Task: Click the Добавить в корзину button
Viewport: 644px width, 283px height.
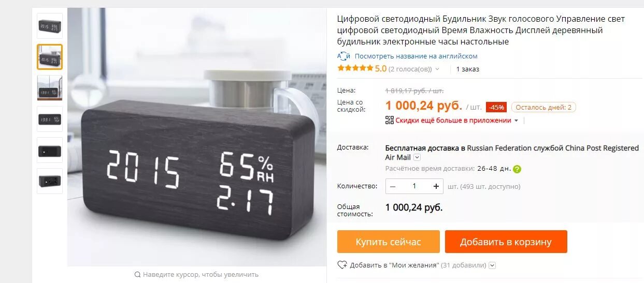Action: (506, 242)
